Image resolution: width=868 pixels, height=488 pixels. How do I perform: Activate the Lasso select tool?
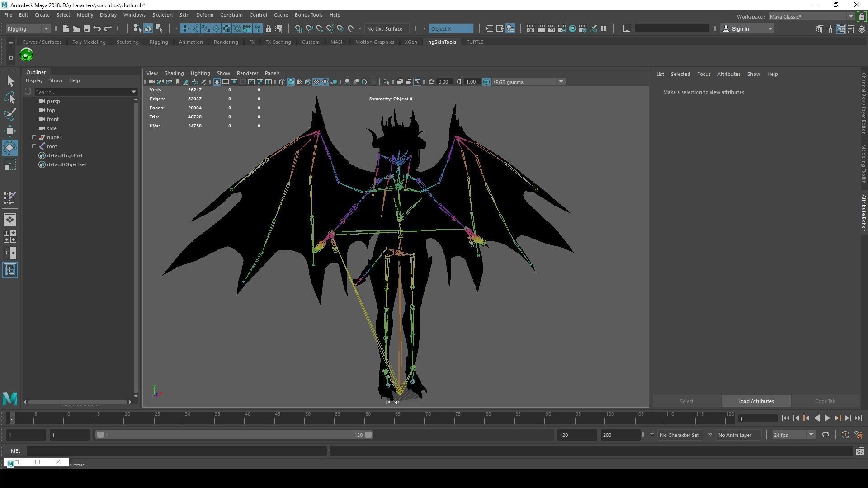pyautogui.click(x=10, y=98)
